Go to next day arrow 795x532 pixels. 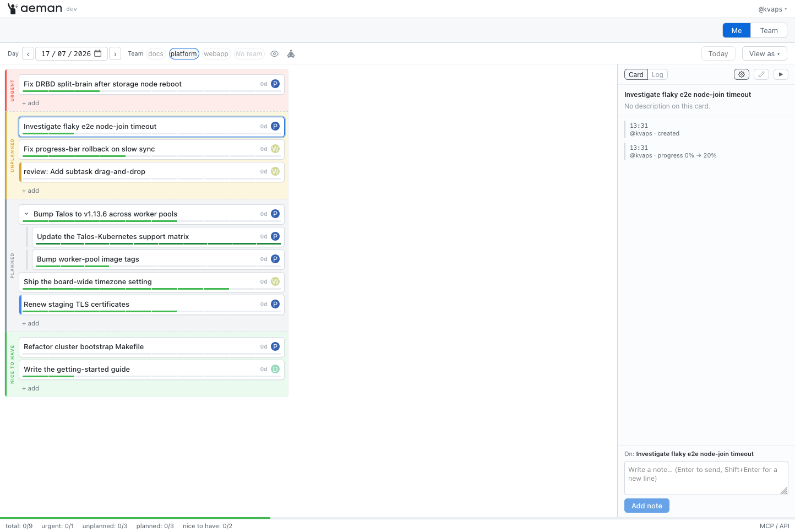(115, 53)
